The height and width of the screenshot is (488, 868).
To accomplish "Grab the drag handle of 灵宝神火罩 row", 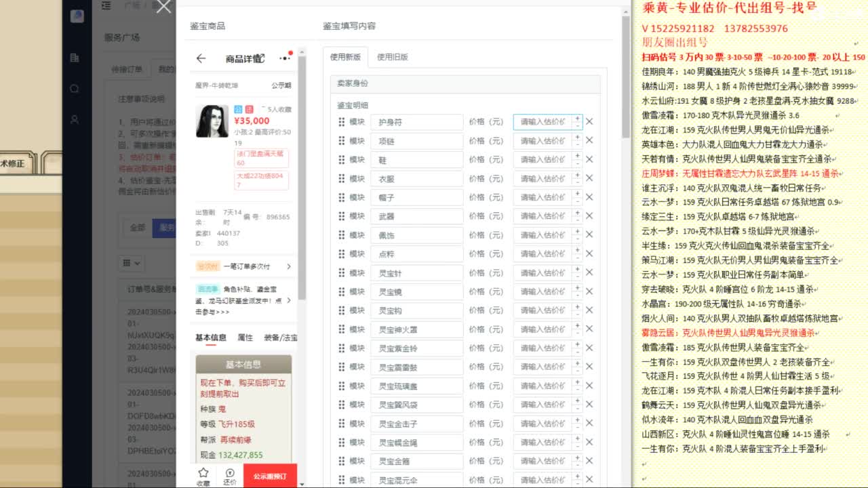I will click(342, 329).
